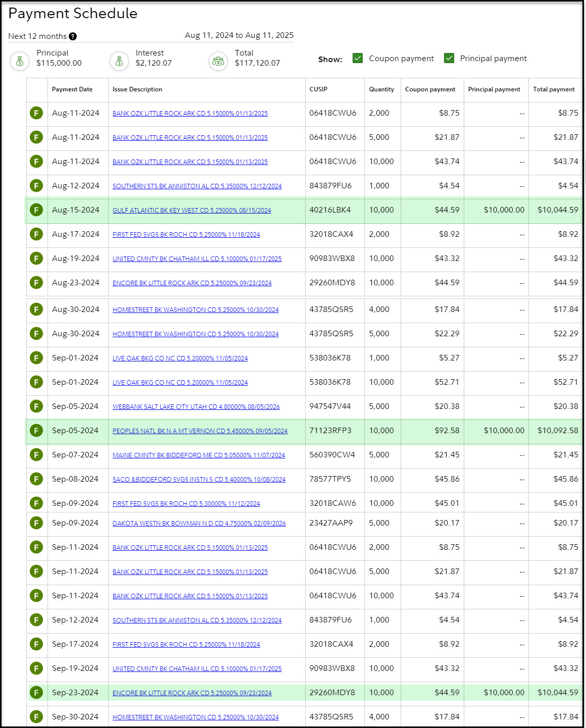Image resolution: width=586 pixels, height=728 pixels.
Task: Click the Total payment column header
Action: tap(554, 89)
